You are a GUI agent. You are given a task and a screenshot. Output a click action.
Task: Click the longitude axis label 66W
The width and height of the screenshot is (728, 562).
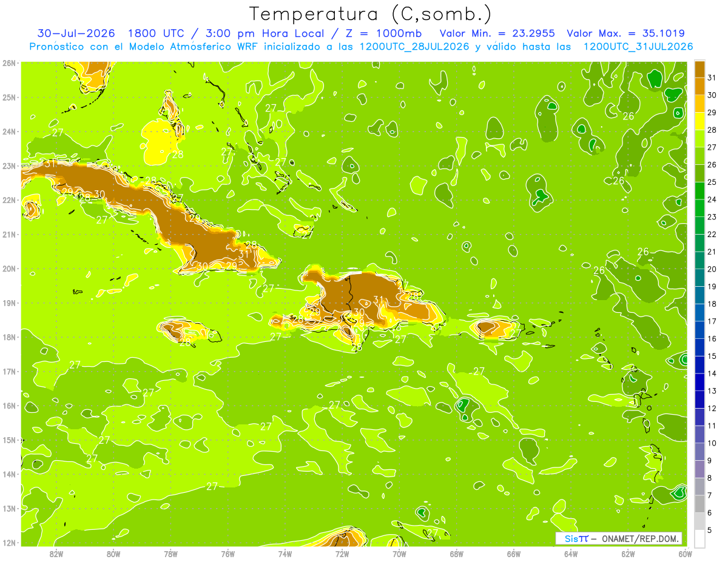click(x=514, y=554)
